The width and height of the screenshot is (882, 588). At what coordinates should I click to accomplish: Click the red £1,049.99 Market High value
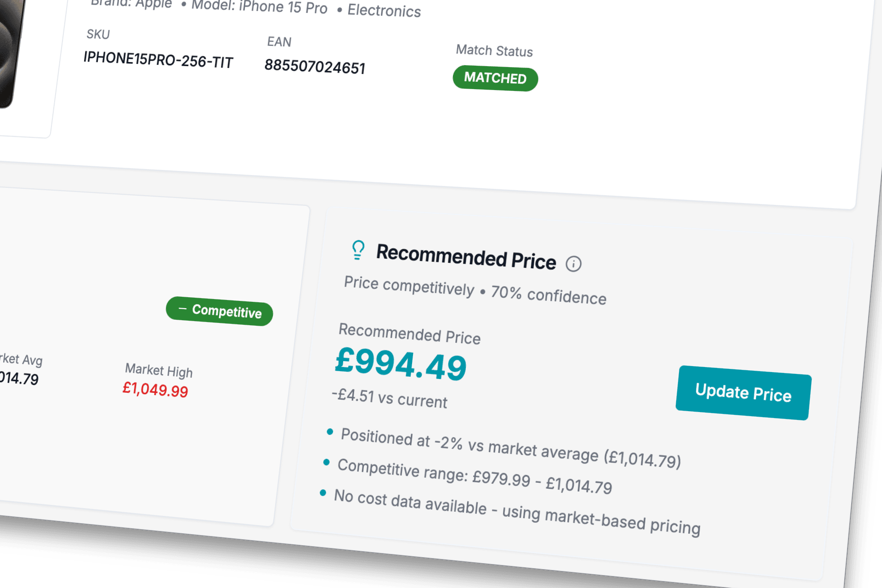pos(156,390)
